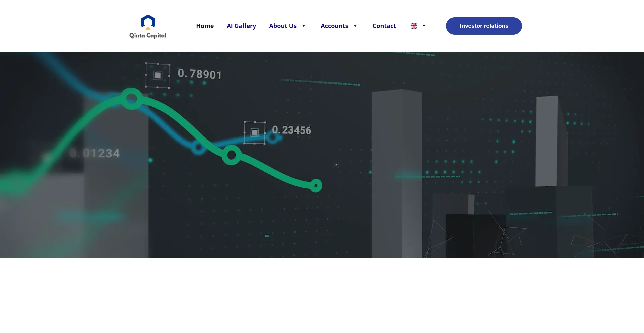Click the blue circle node on the blue line
644x333 pixels.
(x=198, y=147)
